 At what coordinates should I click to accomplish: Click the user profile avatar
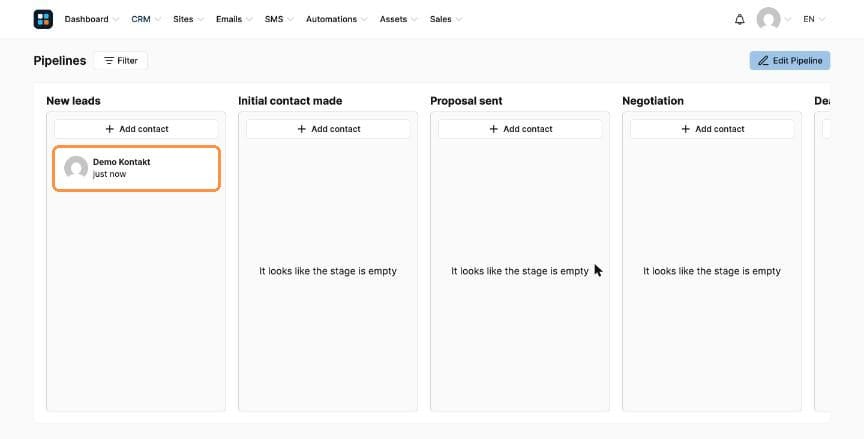click(x=768, y=19)
